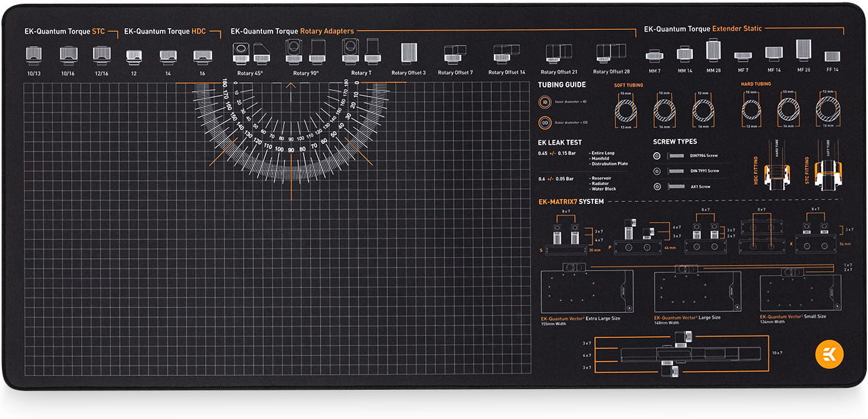This screenshot has height=419, width=868.
Task: Click the Rotary Offset 21 adapter icon
Action: pyautogui.click(x=559, y=54)
